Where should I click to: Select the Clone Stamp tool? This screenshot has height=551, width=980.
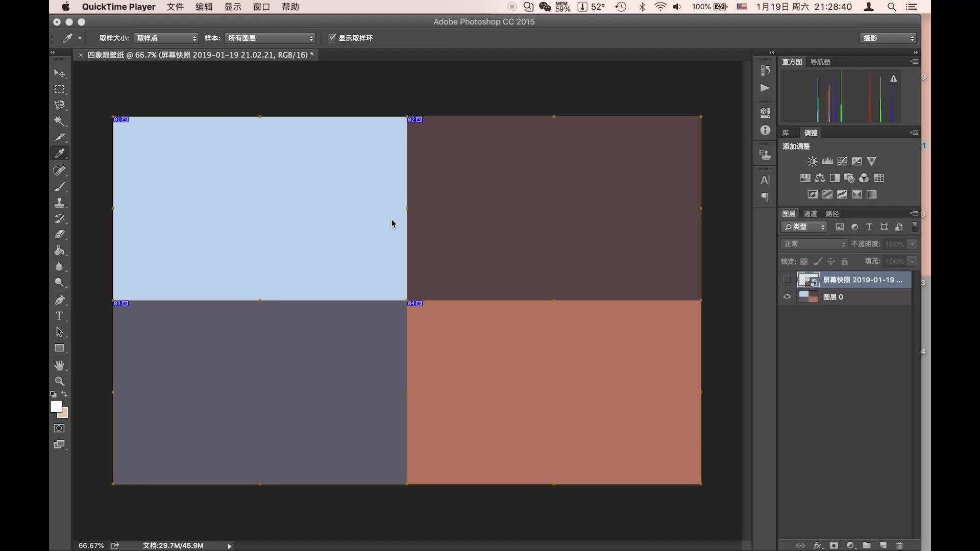click(60, 203)
